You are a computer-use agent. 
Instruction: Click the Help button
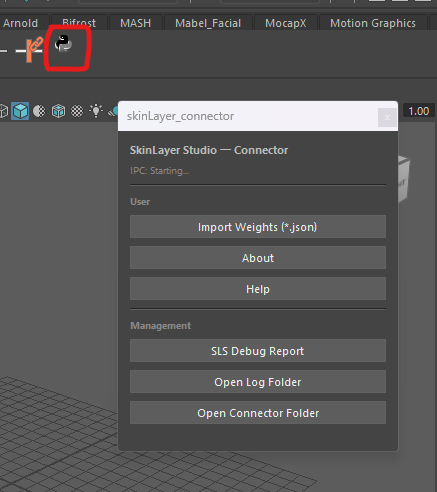258,289
